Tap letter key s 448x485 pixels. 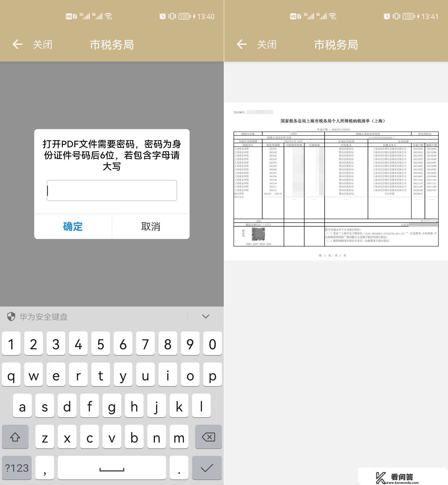tap(45, 406)
